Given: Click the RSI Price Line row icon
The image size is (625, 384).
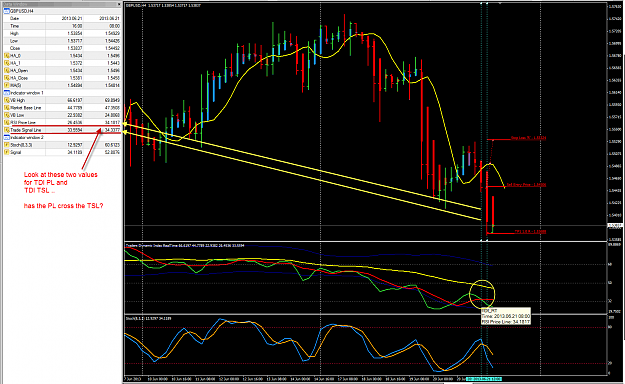Looking at the screenshot, I should click(x=6, y=122).
